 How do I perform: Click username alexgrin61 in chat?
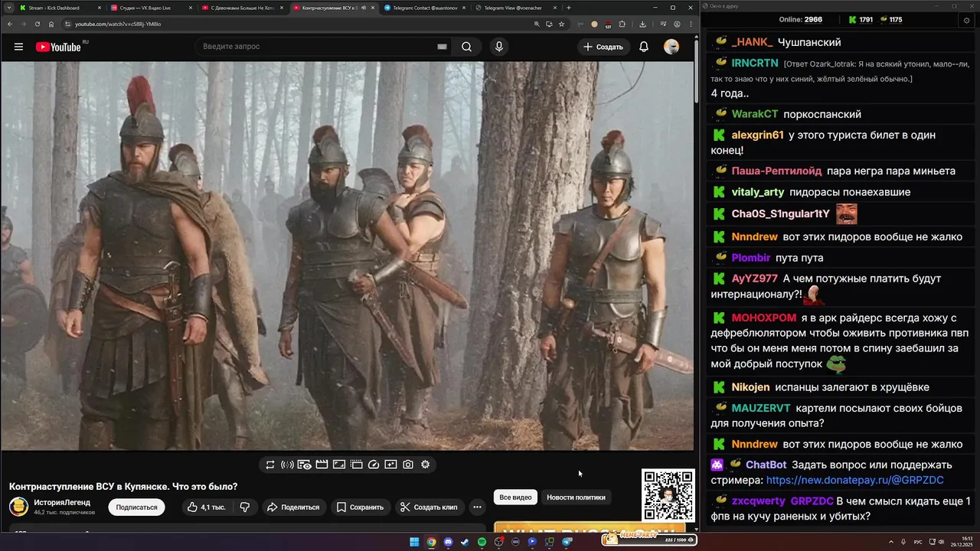pos(757,135)
